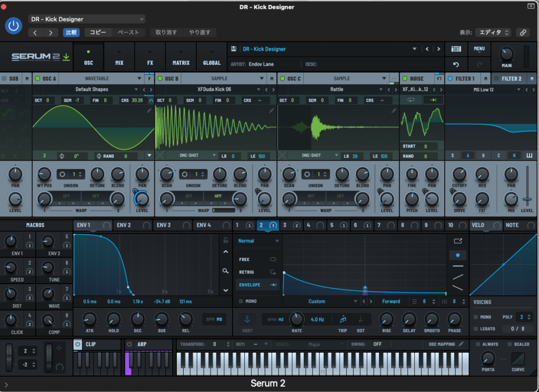539x392 pixels.
Task: Toggle the LFO triplet note icon
Action: pyautogui.click(x=343, y=319)
